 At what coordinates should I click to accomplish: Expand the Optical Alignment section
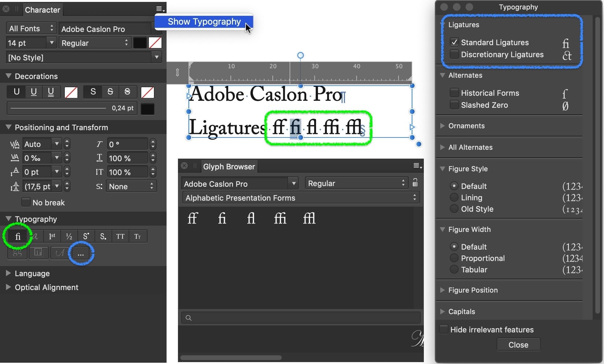coord(9,287)
